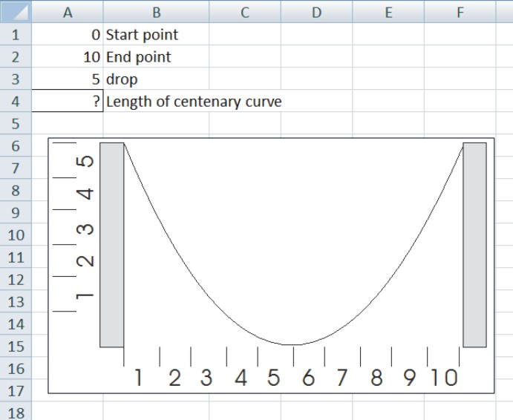The image size is (513, 420).
Task: Click empty cell E3
Action: click(x=388, y=79)
